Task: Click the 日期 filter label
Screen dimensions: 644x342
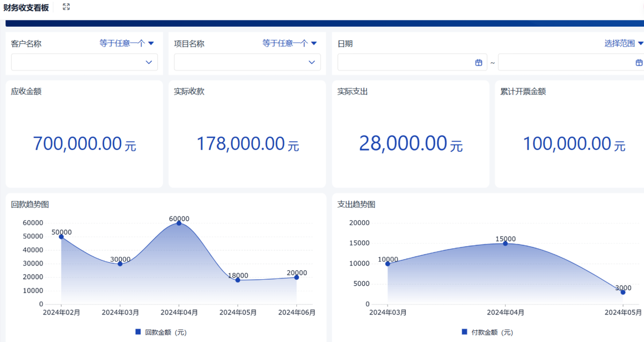Action: [x=345, y=44]
